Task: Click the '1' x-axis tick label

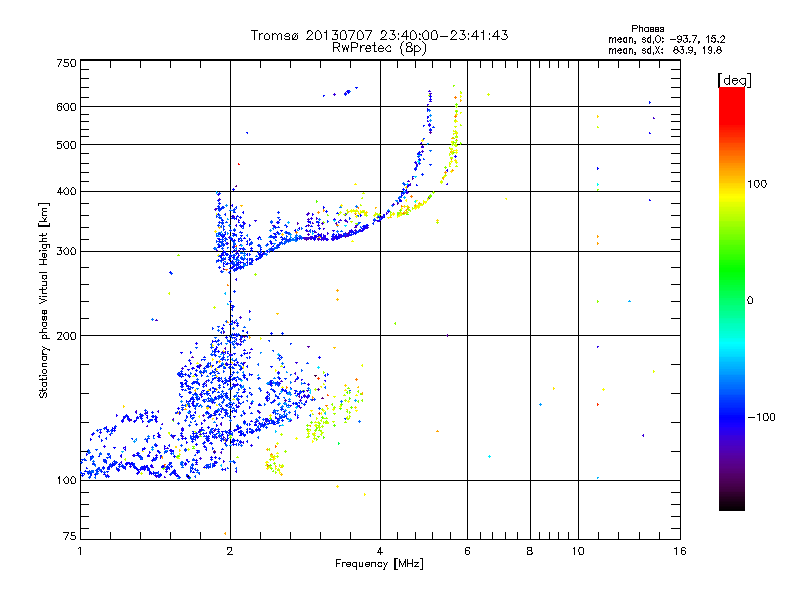Action: click(x=80, y=551)
